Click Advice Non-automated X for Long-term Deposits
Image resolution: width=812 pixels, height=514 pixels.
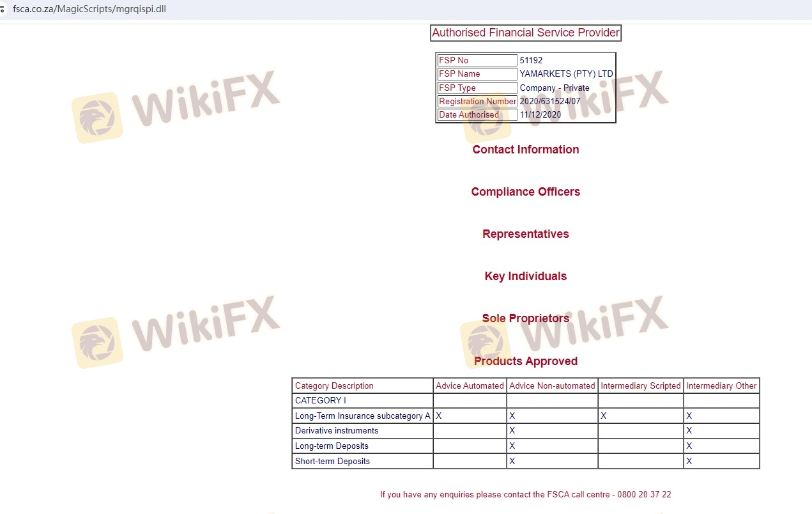pyautogui.click(x=512, y=446)
